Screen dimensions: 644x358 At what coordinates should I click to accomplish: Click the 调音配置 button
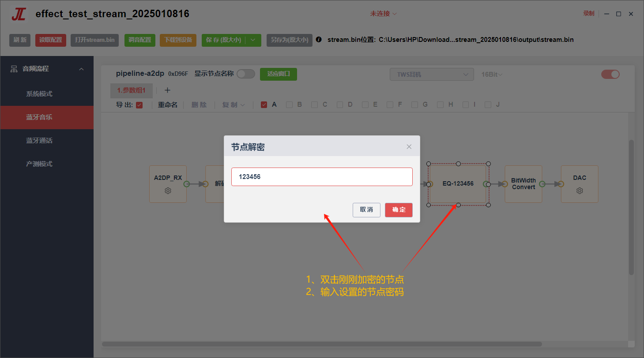(140, 40)
